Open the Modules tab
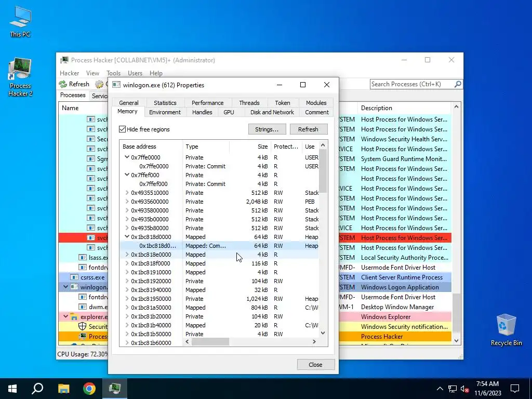Screen dimensions: 532x399 [316, 103]
